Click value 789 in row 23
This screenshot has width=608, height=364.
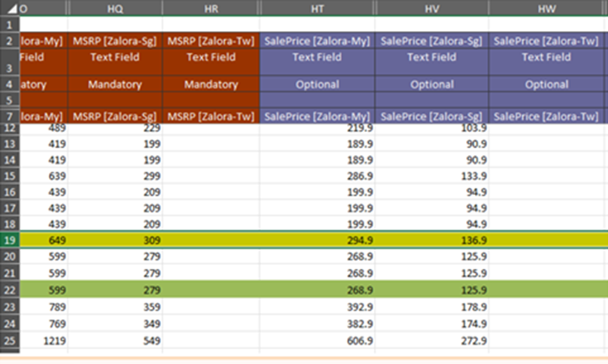(x=57, y=307)
